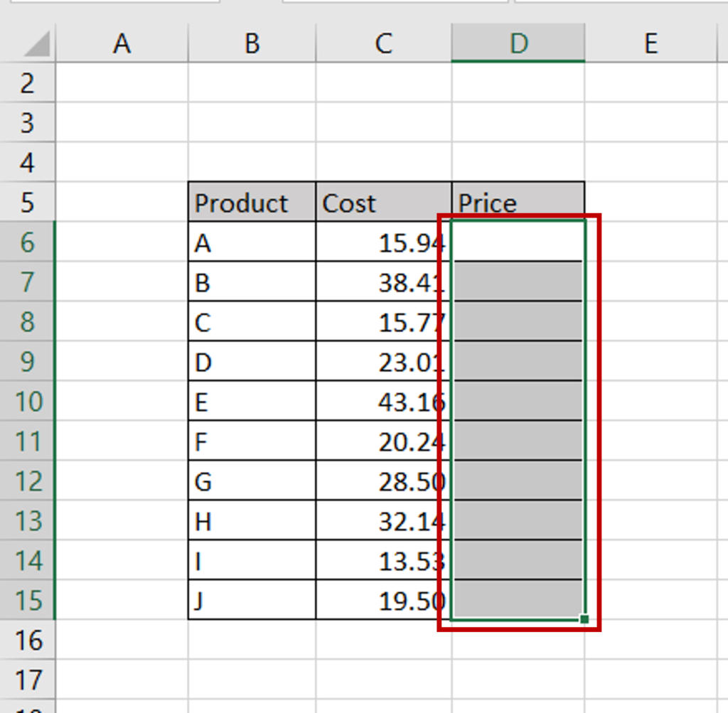Image resolution: width=728 pixels, height=713 pixels.
Task: Select the column E header
Action: [x=651, y=43]
